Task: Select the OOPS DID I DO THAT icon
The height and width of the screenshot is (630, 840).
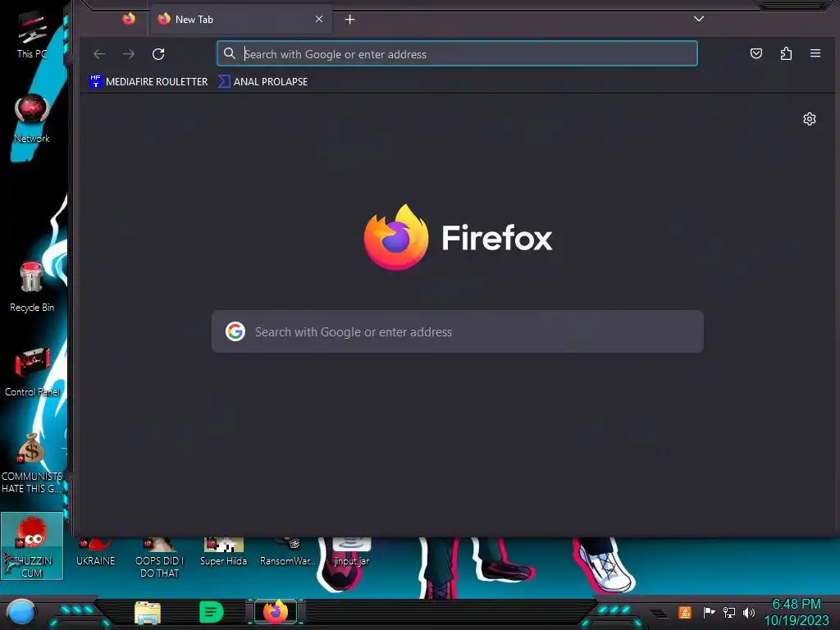Action: [x=159, y=558]
